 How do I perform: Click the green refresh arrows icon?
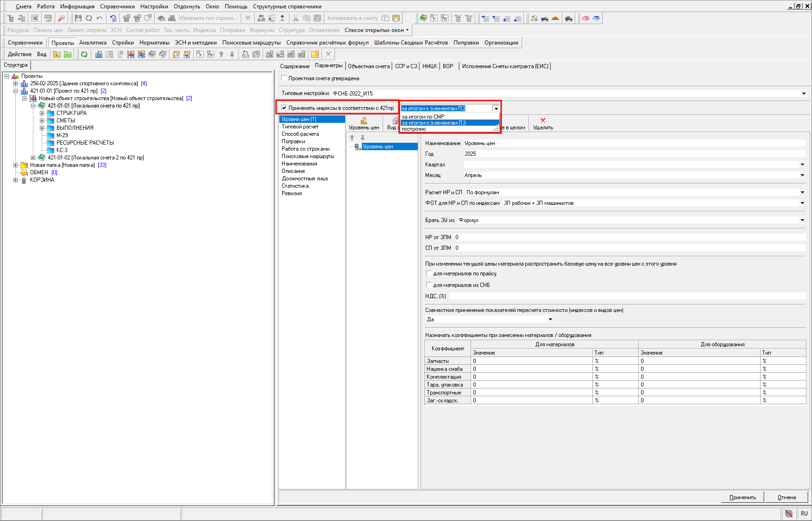point(84,54)
